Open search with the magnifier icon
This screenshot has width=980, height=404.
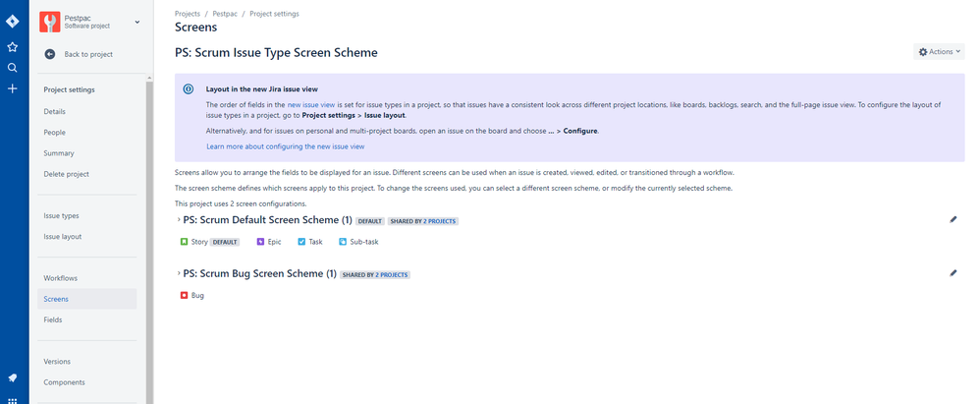click(12, 68)
